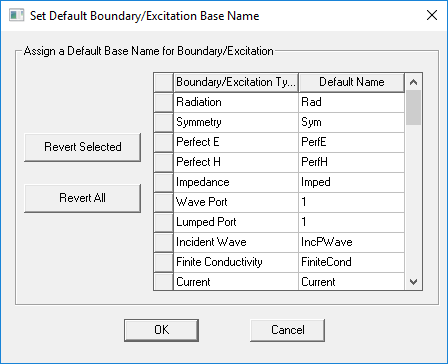Click the scrollbar up arrow
This screenshot has width=448, height=364.
(413, 82)
